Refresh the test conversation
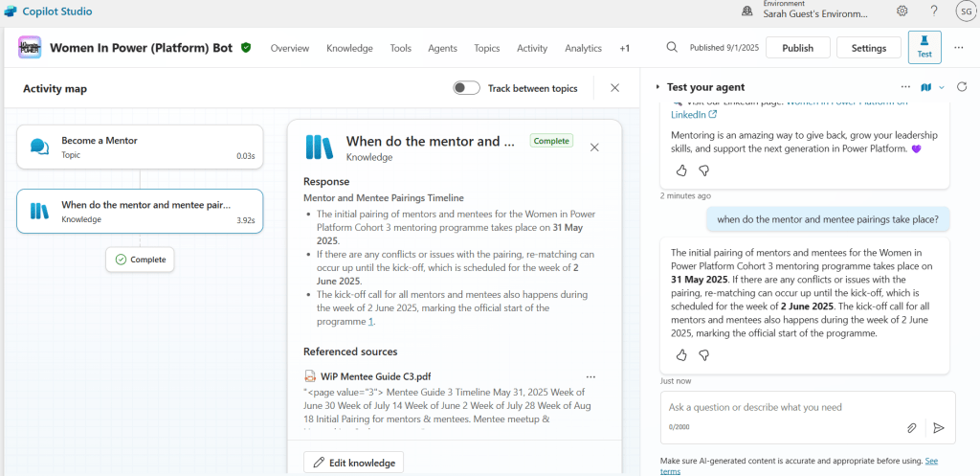The image size is (980, 476). (x=962, y=87)
